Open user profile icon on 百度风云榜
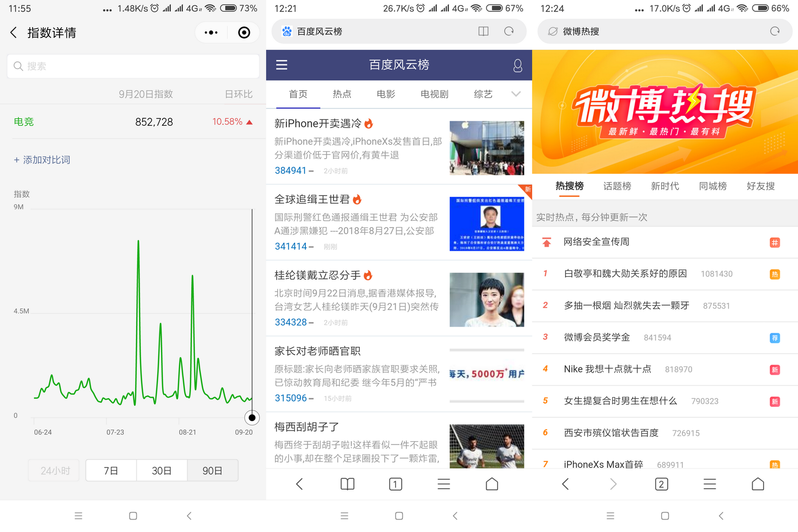Image resolution: width=798 pixels, height=532 pixels. (517, 65)
